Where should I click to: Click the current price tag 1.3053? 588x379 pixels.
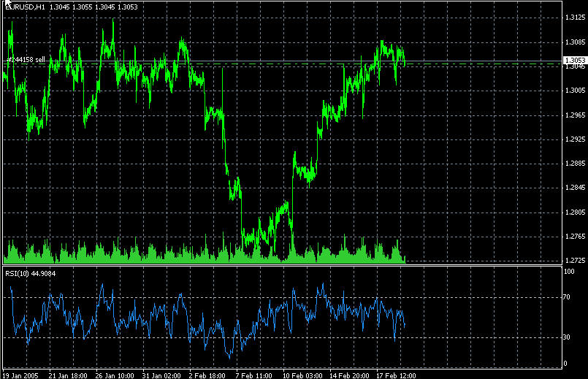coord(573,61)
